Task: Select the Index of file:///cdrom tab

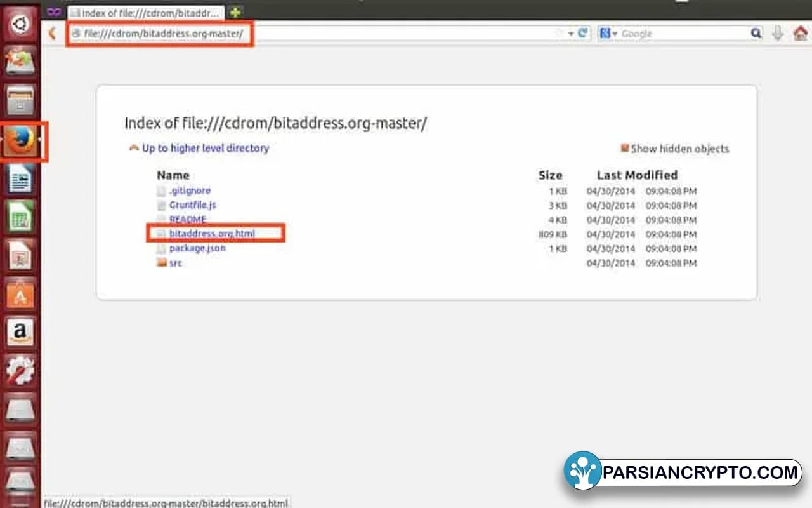Action: point(146,12)
